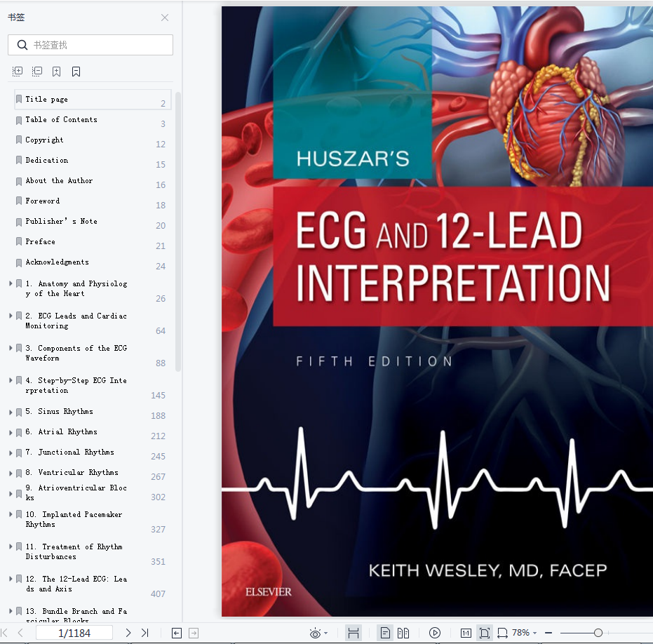This screenshot has height=644, width=653.
Task: Fit the whole page in the window
Action: click(485, 633)
